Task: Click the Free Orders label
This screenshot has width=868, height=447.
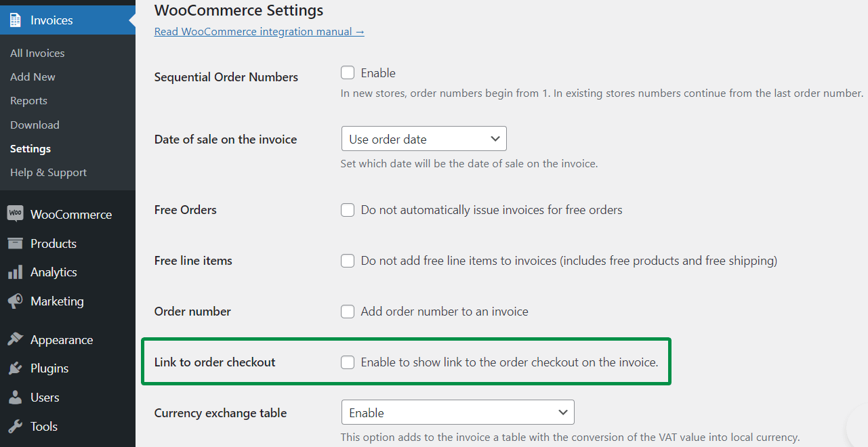Action: 186,210
